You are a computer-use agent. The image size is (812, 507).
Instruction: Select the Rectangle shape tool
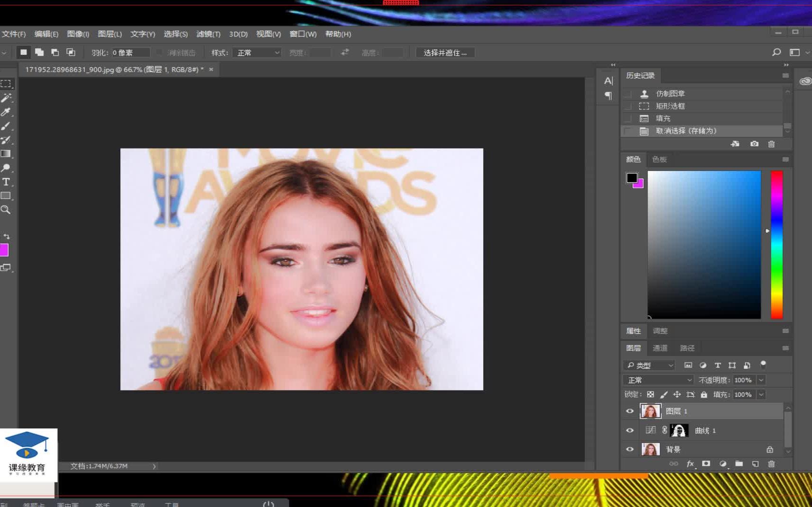coord(6,196)
